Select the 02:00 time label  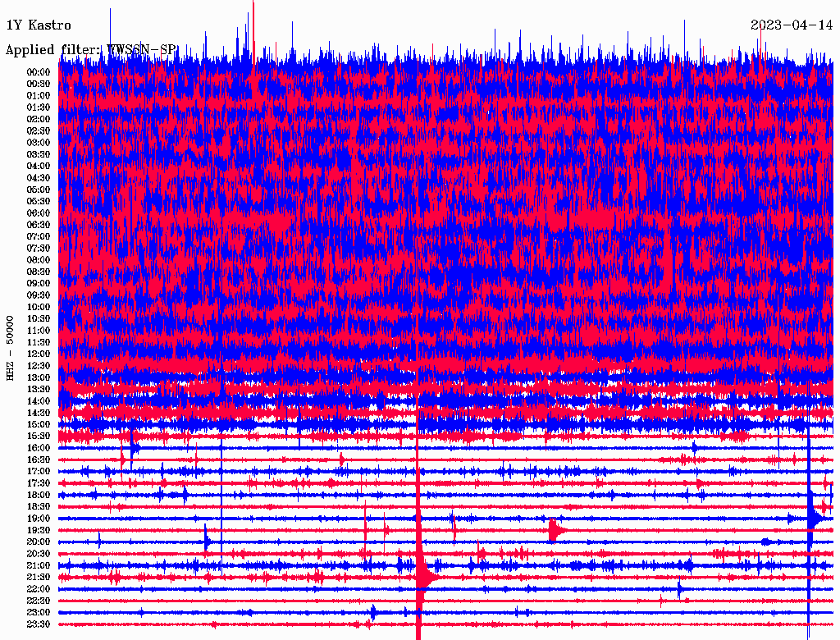[39, 119]
